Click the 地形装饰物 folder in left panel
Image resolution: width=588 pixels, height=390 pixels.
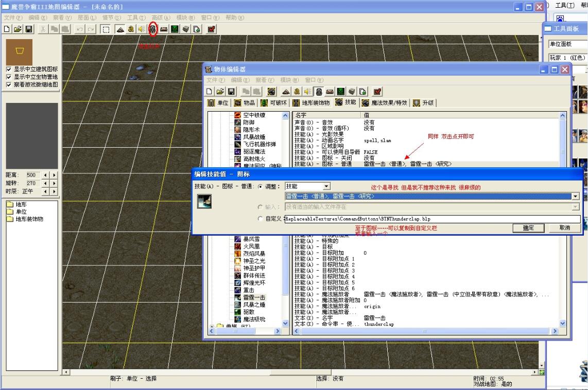coord(29,219)
